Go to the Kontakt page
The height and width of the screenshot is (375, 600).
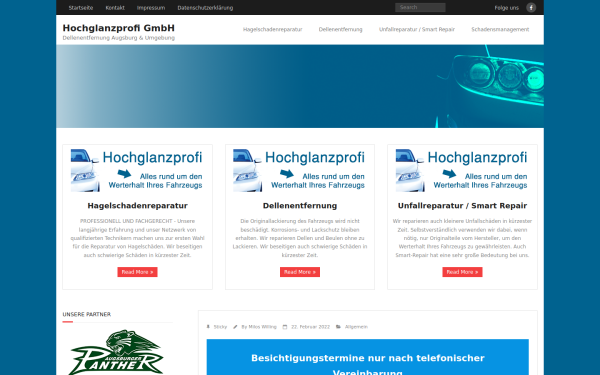pos(115,8)
